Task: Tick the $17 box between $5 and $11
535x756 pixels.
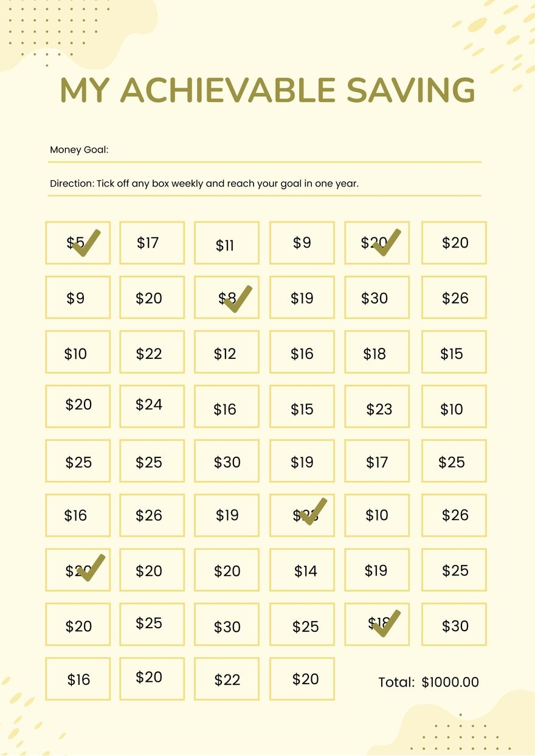Action: (151, 243)
